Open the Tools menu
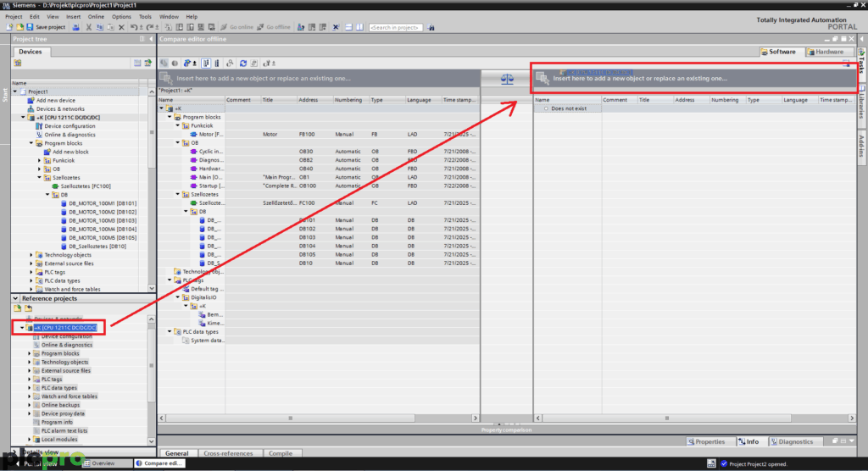This screenshot has width=868, height=471. coord(145,17)
